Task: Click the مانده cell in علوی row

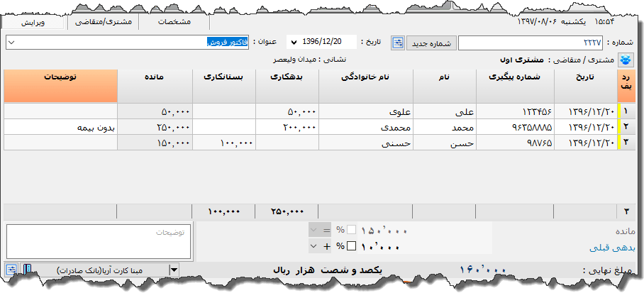Action: click(x=155, y=111)
